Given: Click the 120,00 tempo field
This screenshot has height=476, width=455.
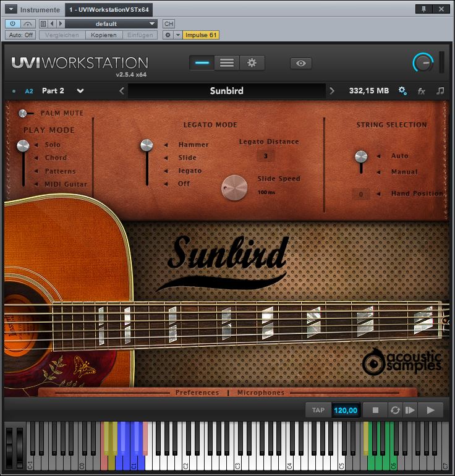Looking at the screenshot, I should (346, 410).
